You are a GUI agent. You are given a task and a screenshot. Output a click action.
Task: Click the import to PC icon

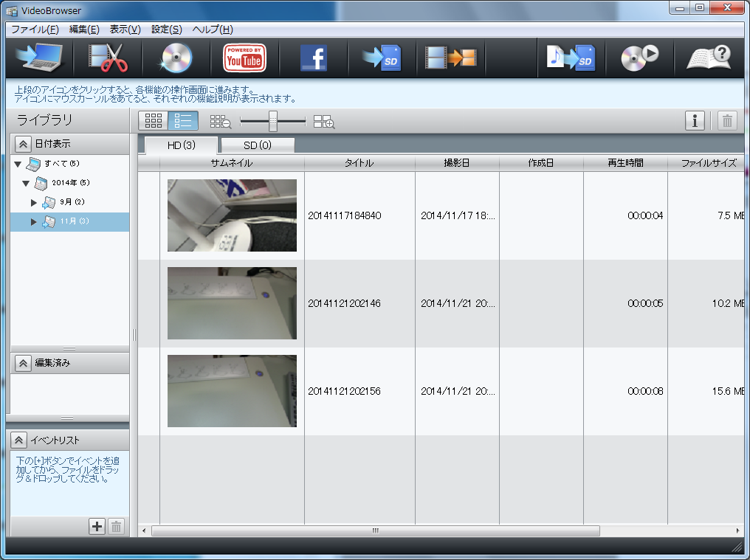click(x=39, y=58)
